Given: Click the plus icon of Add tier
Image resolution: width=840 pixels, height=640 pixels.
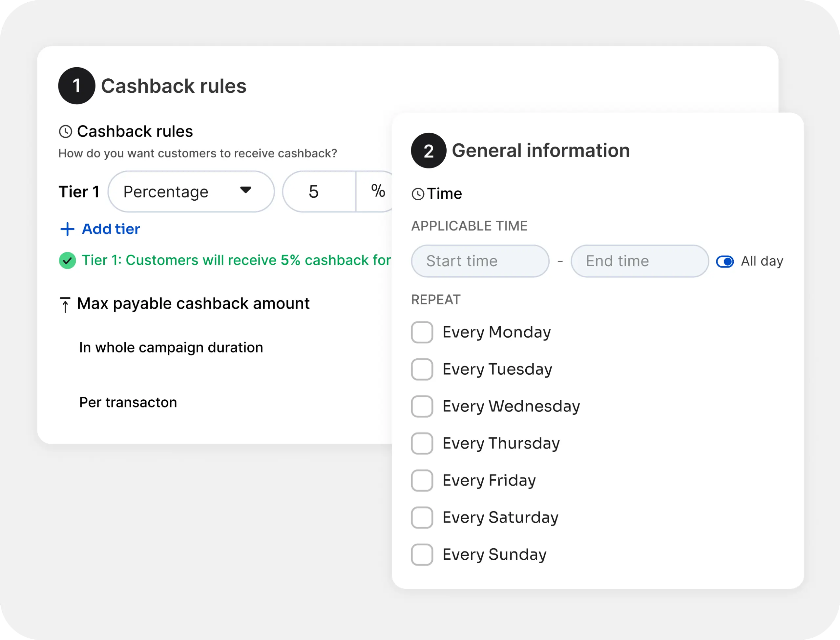Looking at the screenshot, I should click(x=68, y=229).
